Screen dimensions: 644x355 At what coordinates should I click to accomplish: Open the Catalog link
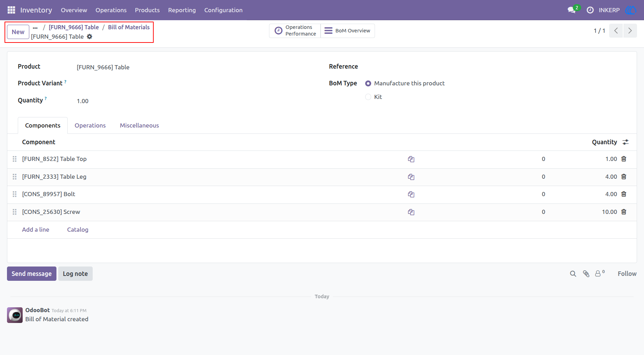[x=78, y=230]
